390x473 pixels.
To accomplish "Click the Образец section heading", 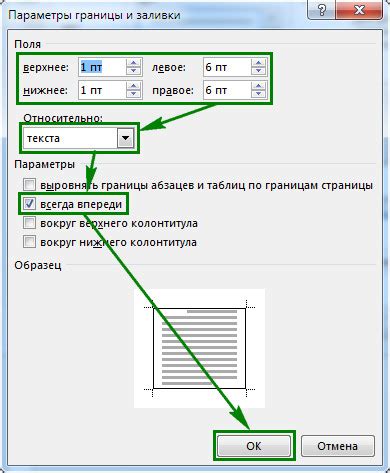I will coord(38,265).
